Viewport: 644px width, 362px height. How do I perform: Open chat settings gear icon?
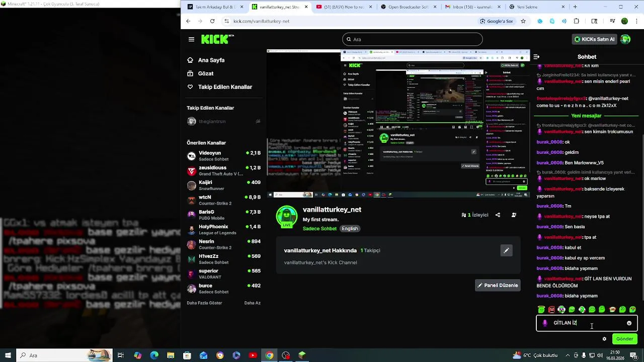(x=604, y=339)
